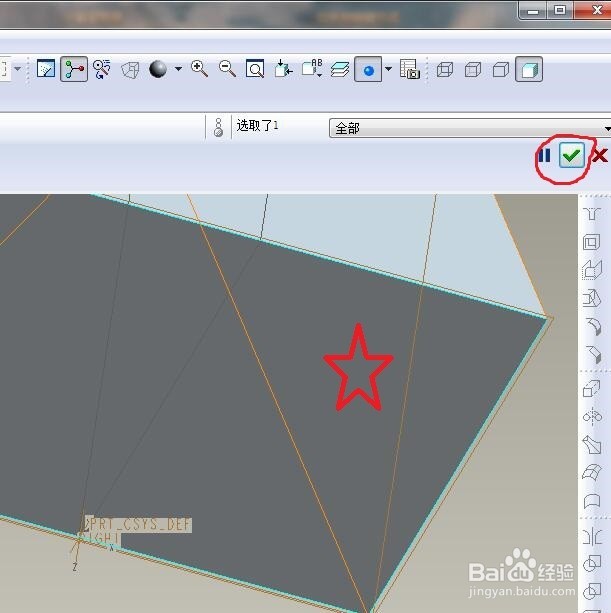
Task: Open the saved view list
Action: [312, 69]
